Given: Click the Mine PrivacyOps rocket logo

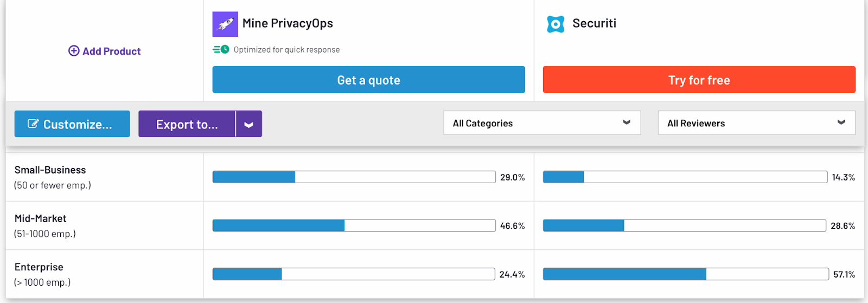Looking at the screenshot, I should click(x=225, y=24).
